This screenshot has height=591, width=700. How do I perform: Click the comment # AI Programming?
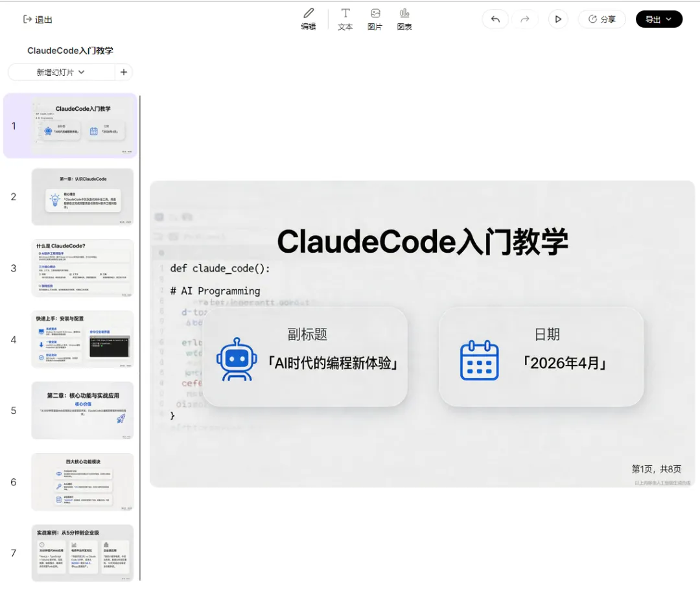[215, 291]
